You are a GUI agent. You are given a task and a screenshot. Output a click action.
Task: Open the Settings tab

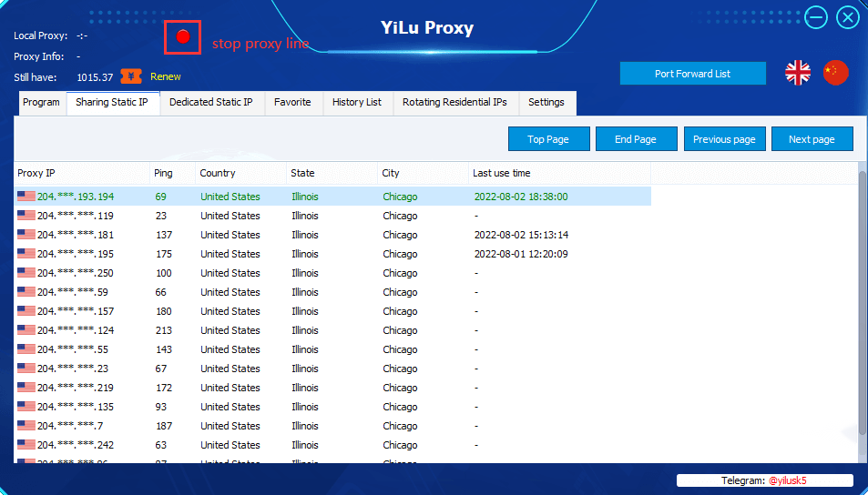pyautogui.click(x=546, y=103)
